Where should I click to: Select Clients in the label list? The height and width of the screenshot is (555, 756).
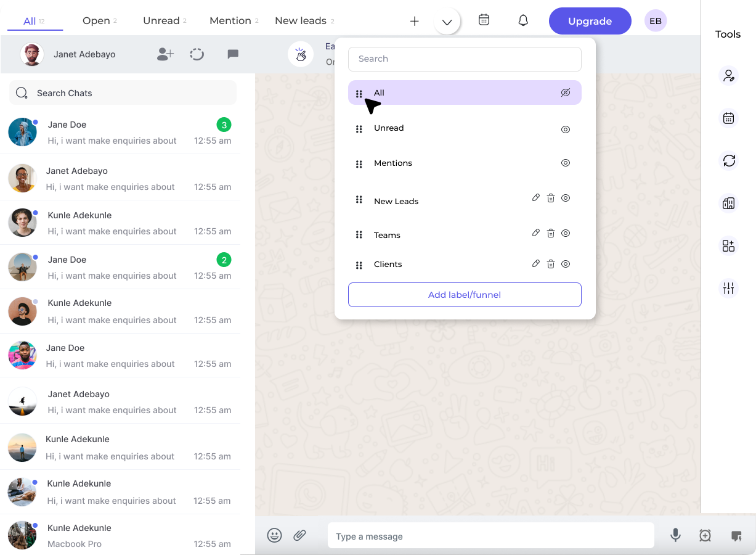point(388,264)
